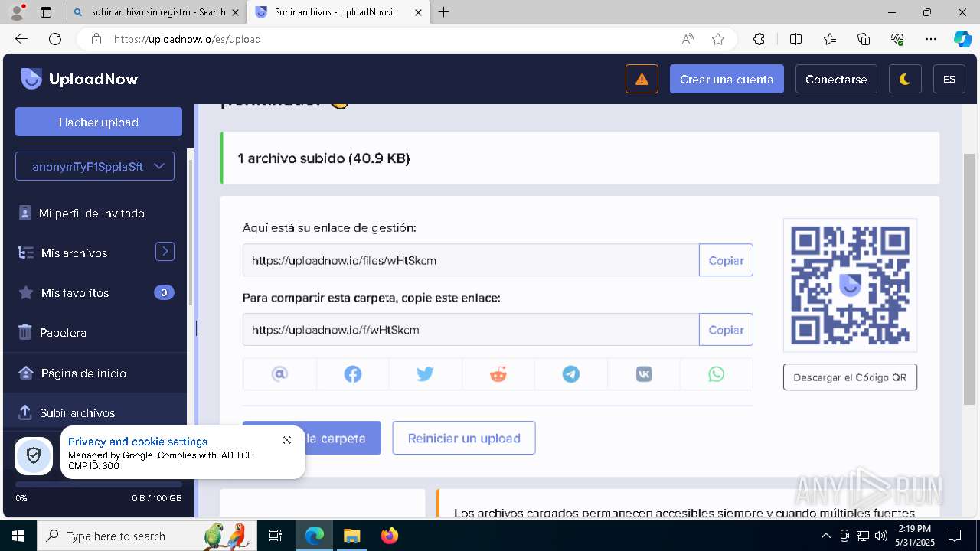Click Conectarse button
This screenshot has height=551, width=980.
pyautogui.click(x=836, y=79)
